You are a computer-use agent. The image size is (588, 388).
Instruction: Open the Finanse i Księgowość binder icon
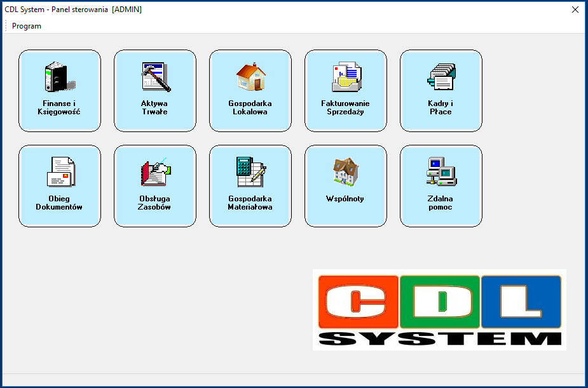(x=59, y=77)
